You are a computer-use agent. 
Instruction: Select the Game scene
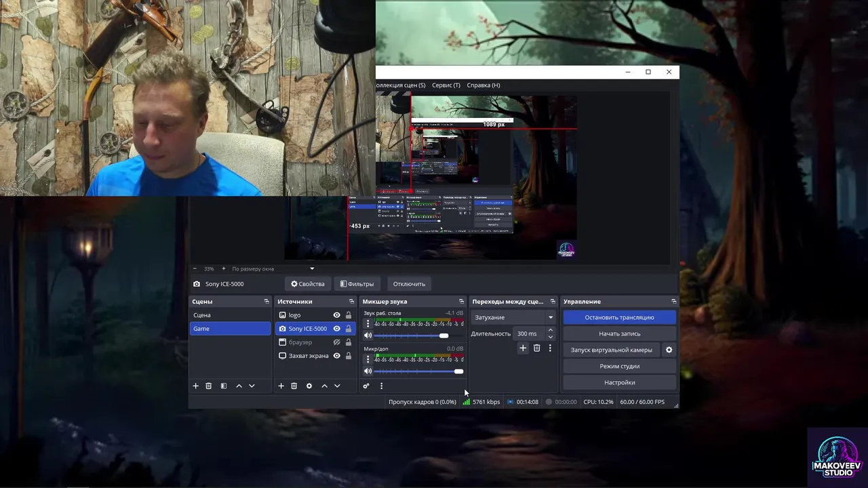click(230, 329)
